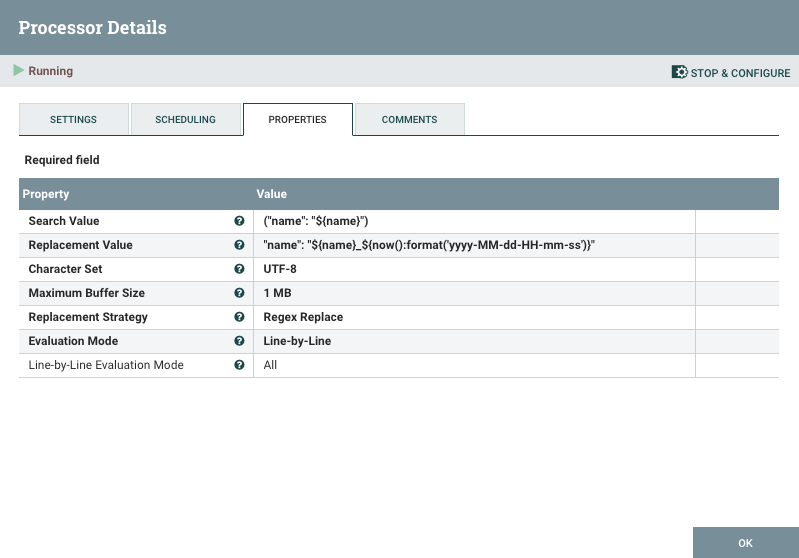Click the UTF-8 character set value
The height and width of the screenshot is (558, 799).
(x=280, y=269)
